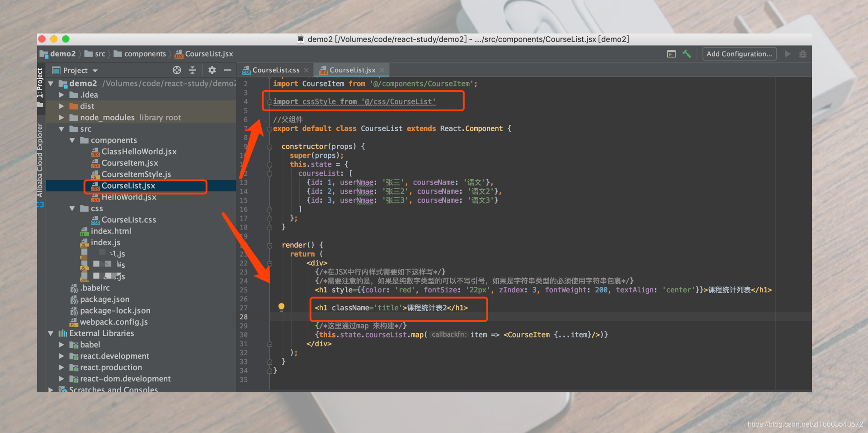Click the Alibaba Cloud stripe icon below the label
The height and width of the screenshot is (433, 868).
tap(40, 205)
